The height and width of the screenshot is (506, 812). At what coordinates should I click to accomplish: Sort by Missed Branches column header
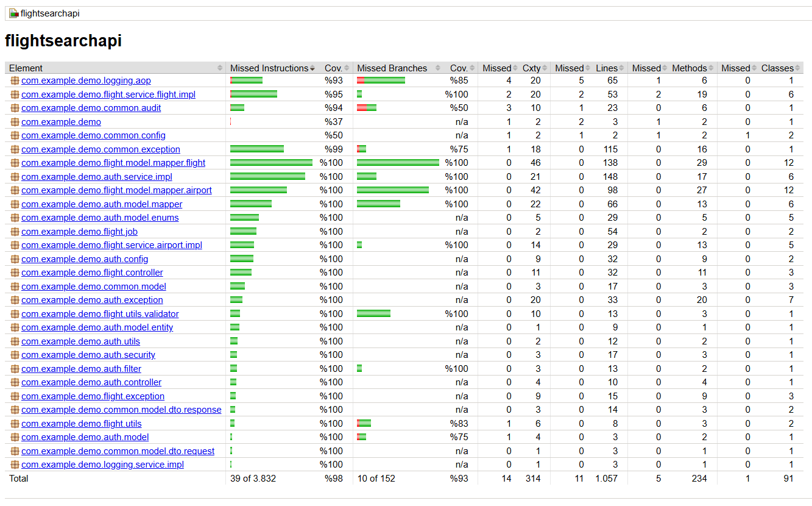click(397, 68)
